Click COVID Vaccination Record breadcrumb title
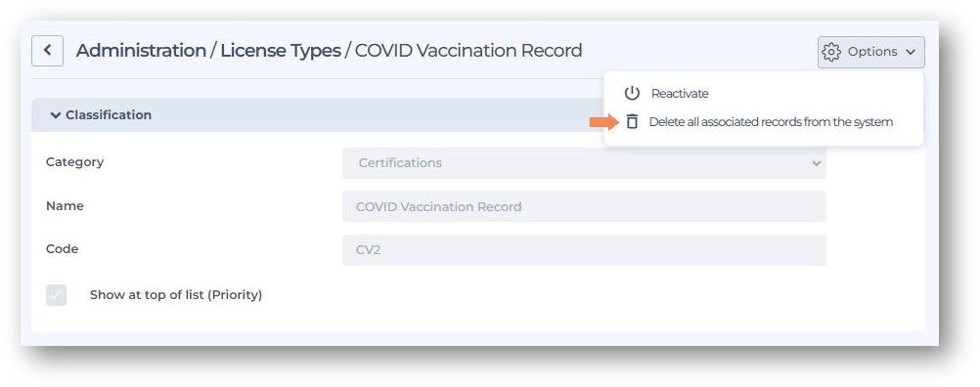This screenshot has height=387, width=980. [468, 51]
